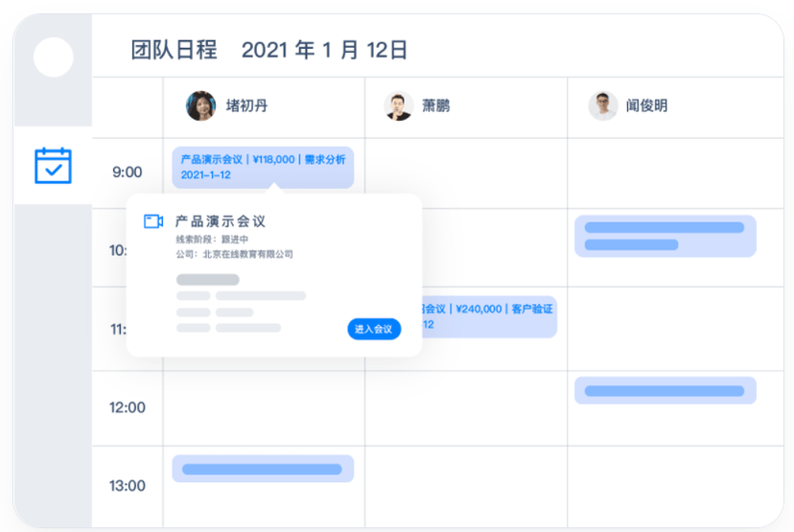Click company name 北京在线教育有限公司
This screenshot has height=532, width=794.
[x=247, y=254]
